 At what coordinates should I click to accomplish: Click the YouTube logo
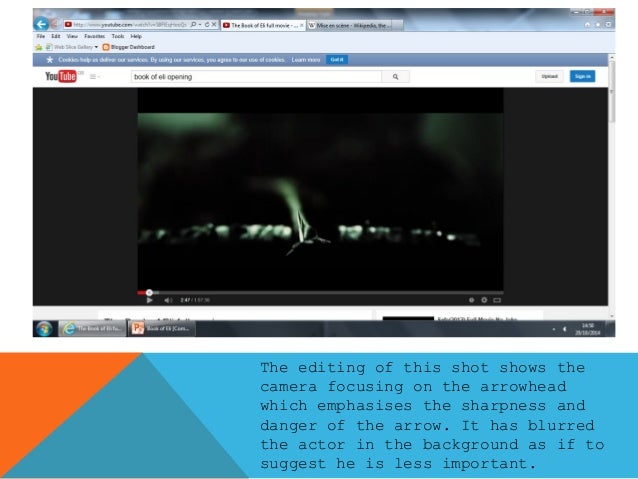point(61,76)
